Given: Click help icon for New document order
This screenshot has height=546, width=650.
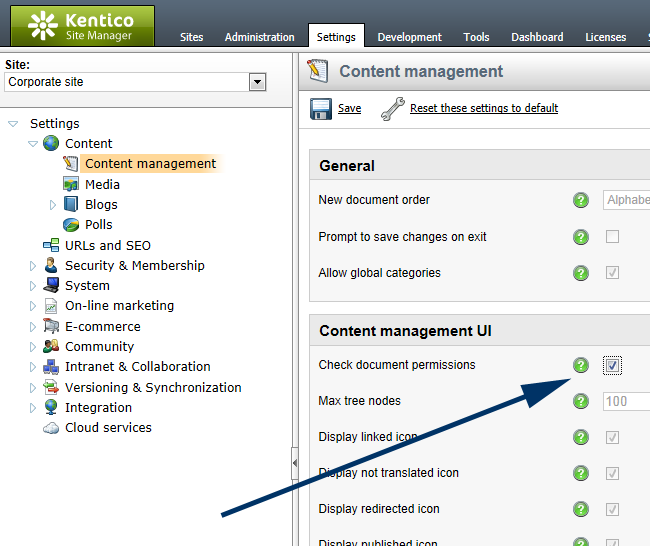Looking at the screenshot, I should [581, 200].
